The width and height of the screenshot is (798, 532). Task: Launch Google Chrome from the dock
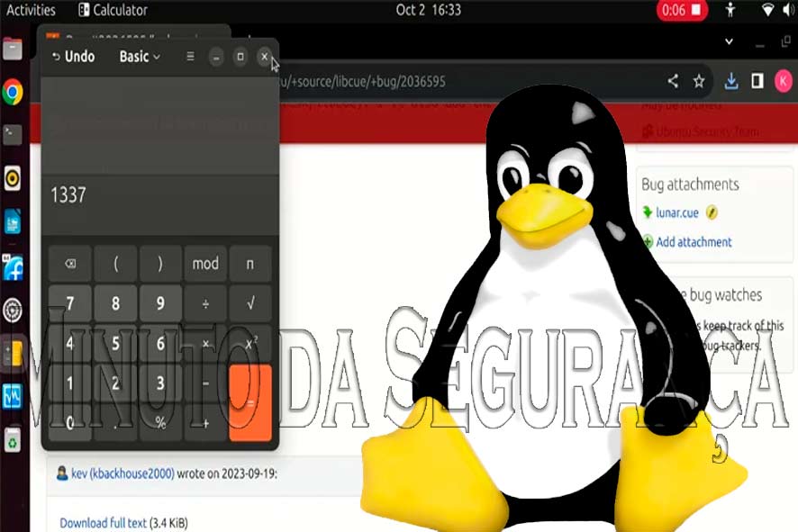pos(13,92)
